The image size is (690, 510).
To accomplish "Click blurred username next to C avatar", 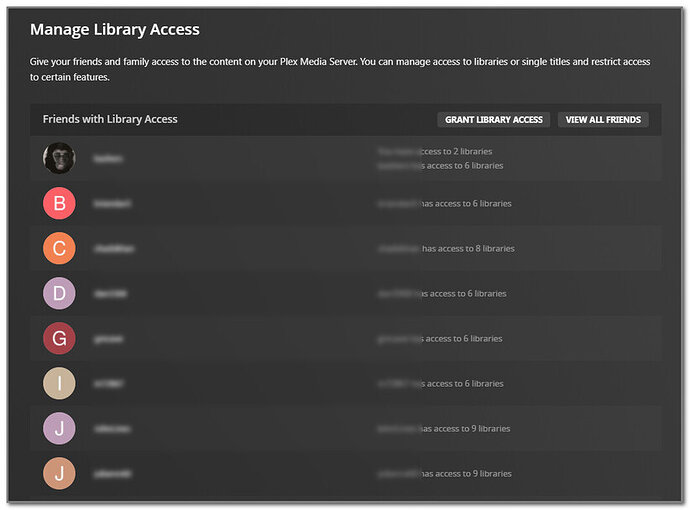I will tap(114, 249).
